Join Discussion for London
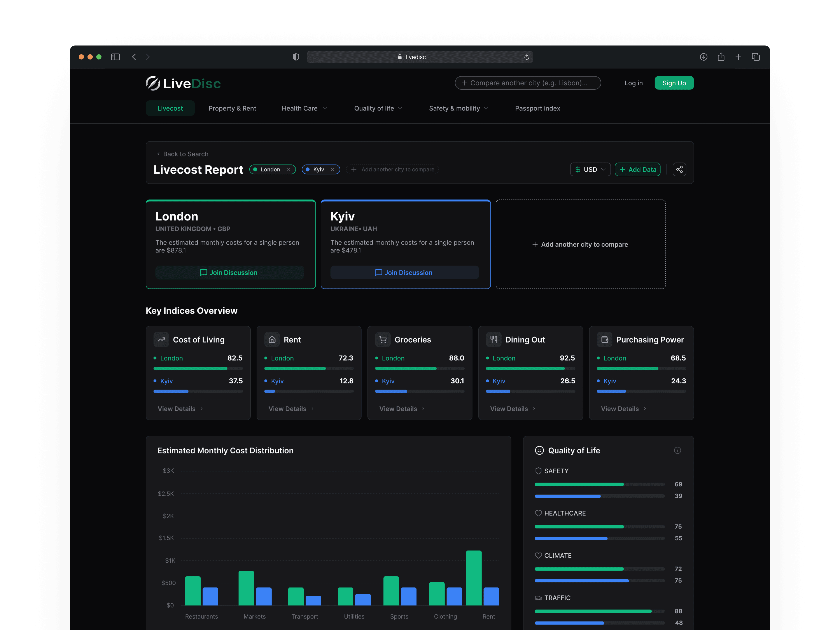 (229, 273)
